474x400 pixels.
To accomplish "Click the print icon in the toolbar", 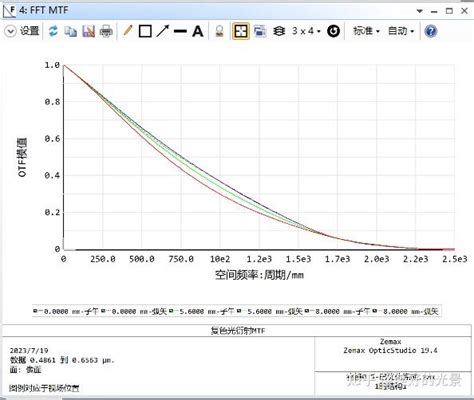I will pos(106,31).
